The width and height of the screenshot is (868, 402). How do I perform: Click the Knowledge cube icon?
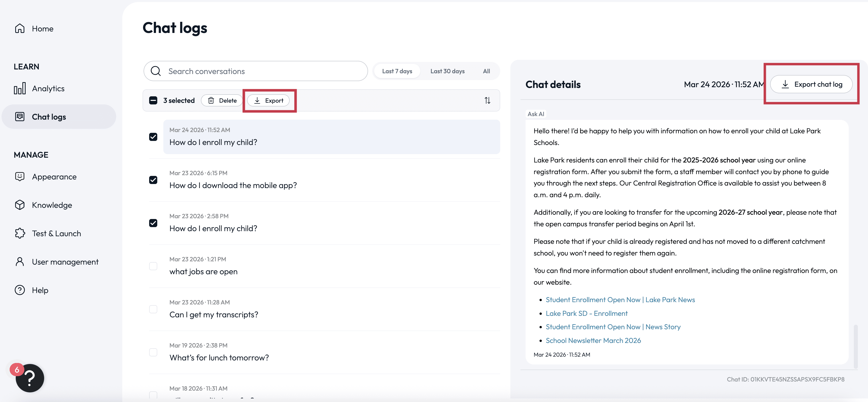tap(20, 205)
